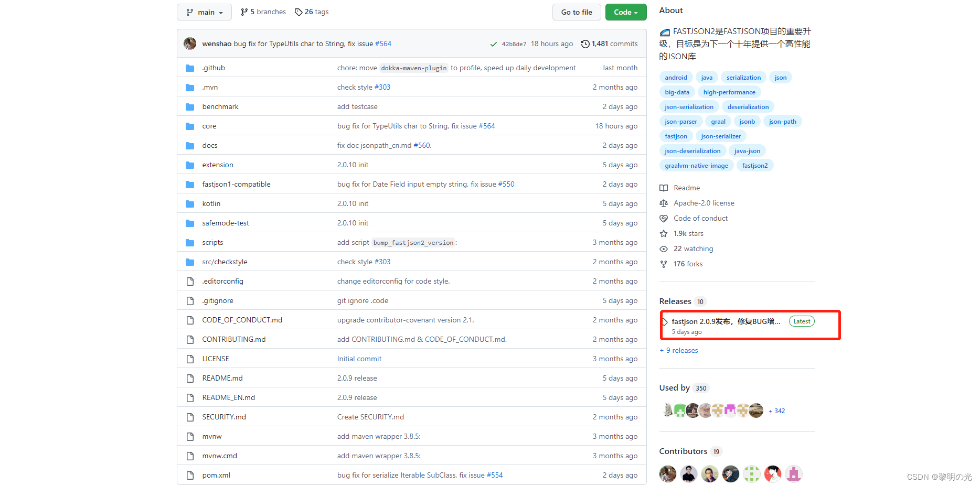Open the main branch selector
This screenshot has height=486, width=980.
coord(204,12)
